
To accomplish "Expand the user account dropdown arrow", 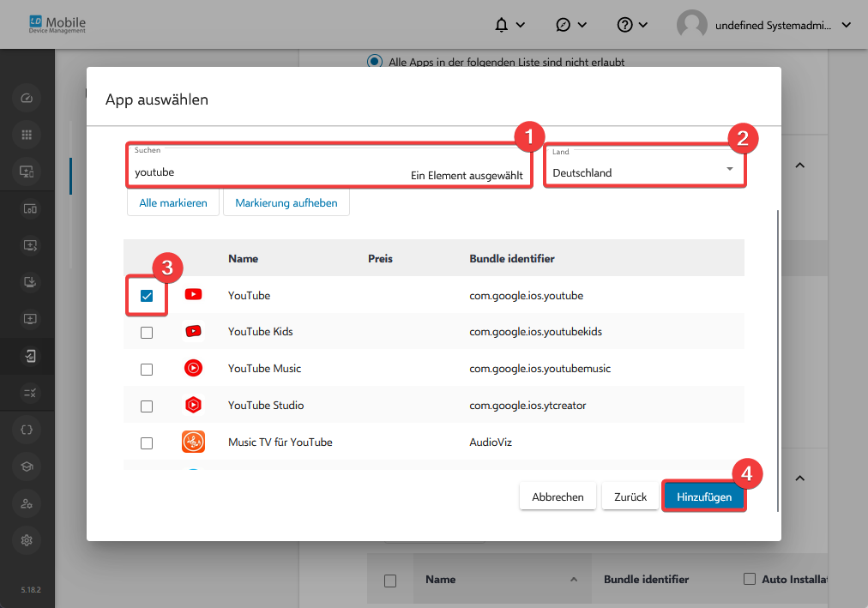I will (847, 25).
